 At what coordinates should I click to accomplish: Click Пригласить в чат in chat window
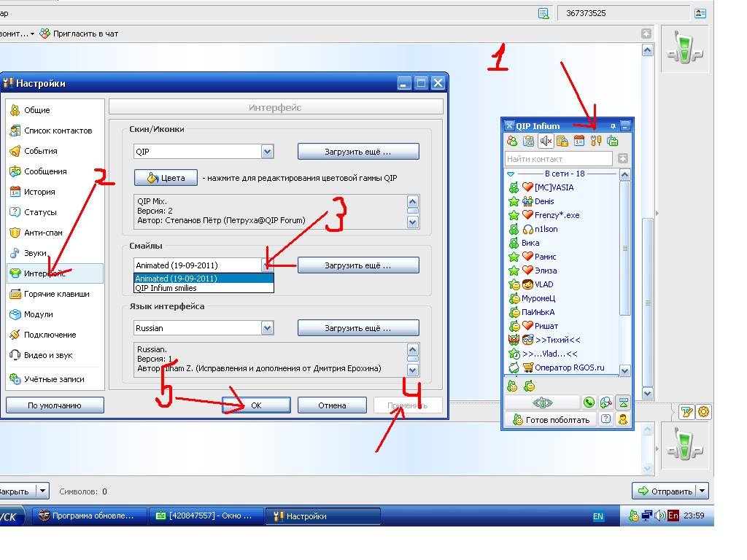coord(79,34)
